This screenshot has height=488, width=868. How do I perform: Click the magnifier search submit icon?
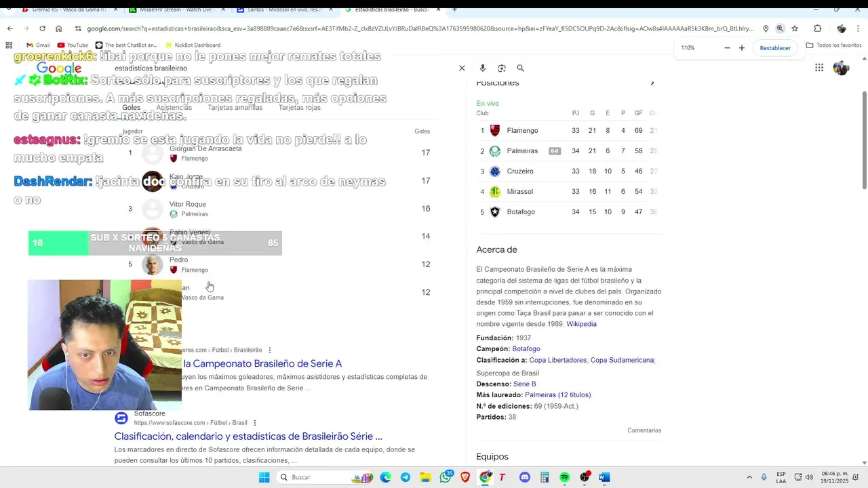tap(521, 68)
